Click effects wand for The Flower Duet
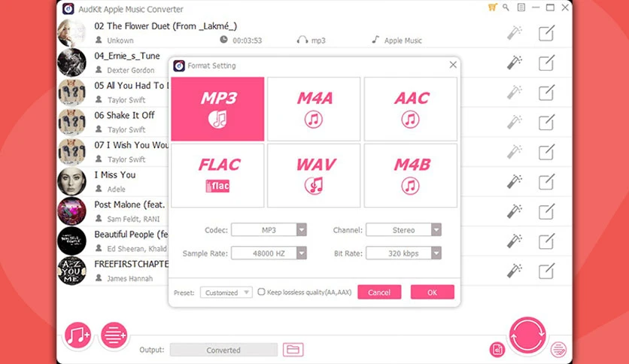 (515, 33)
